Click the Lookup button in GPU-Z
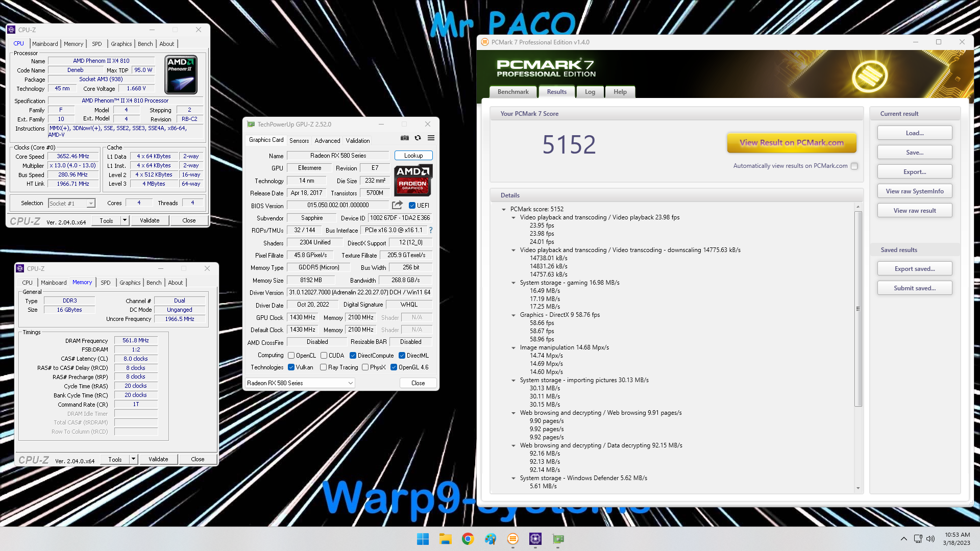The height and width of the screenshot is (551, 980). point(413,156)
